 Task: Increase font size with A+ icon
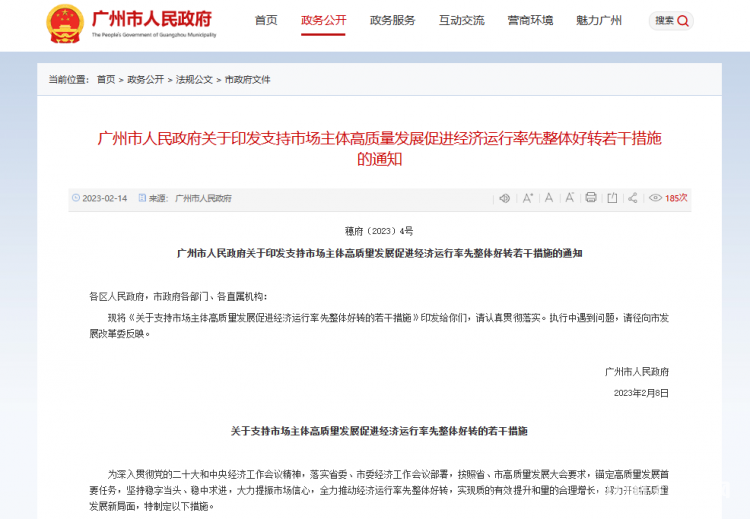(x=527, y=198)
